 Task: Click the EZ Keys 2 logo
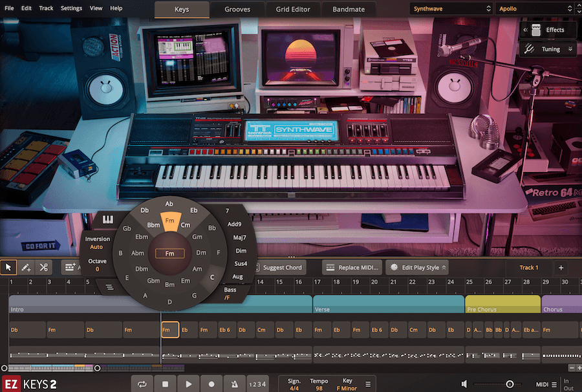tap(30, 384)
